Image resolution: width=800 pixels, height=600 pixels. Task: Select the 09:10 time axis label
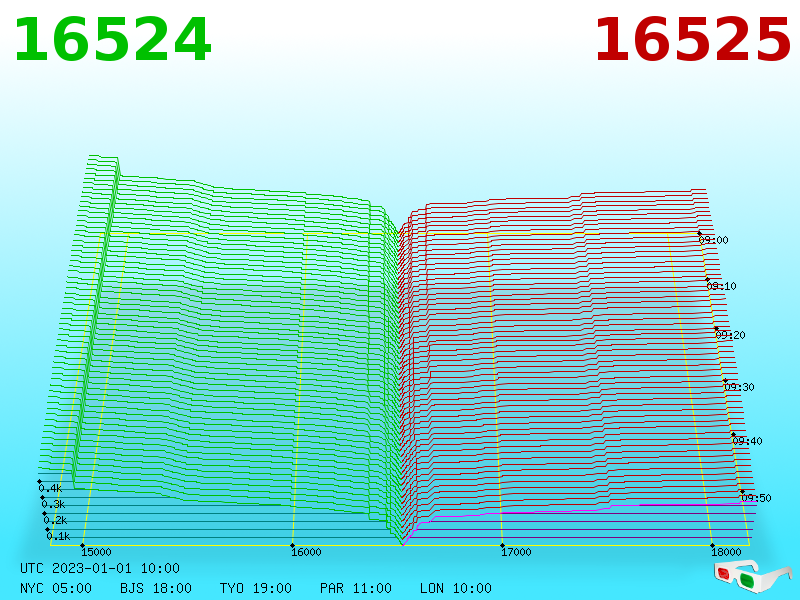point(721,286)
